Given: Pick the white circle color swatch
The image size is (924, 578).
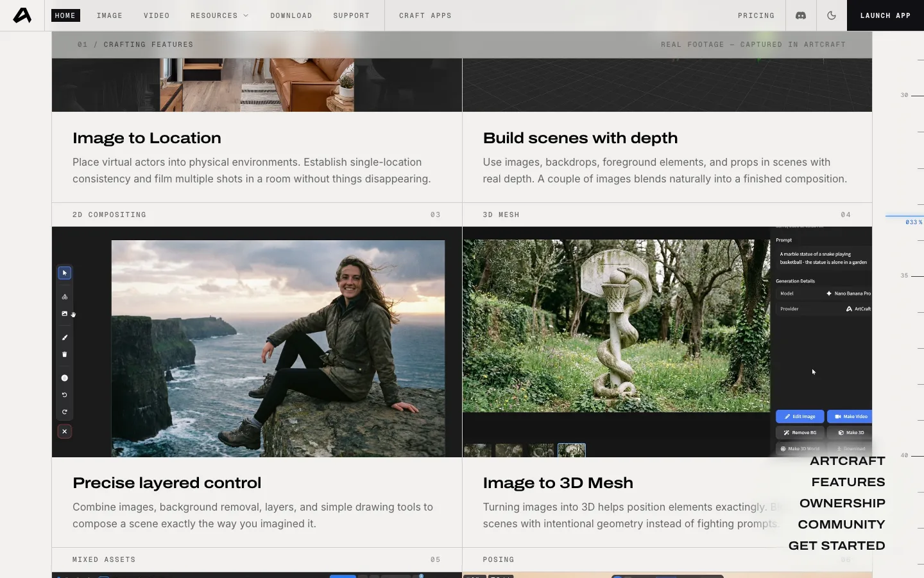Looking at the screenshot, I should [65, 378].
